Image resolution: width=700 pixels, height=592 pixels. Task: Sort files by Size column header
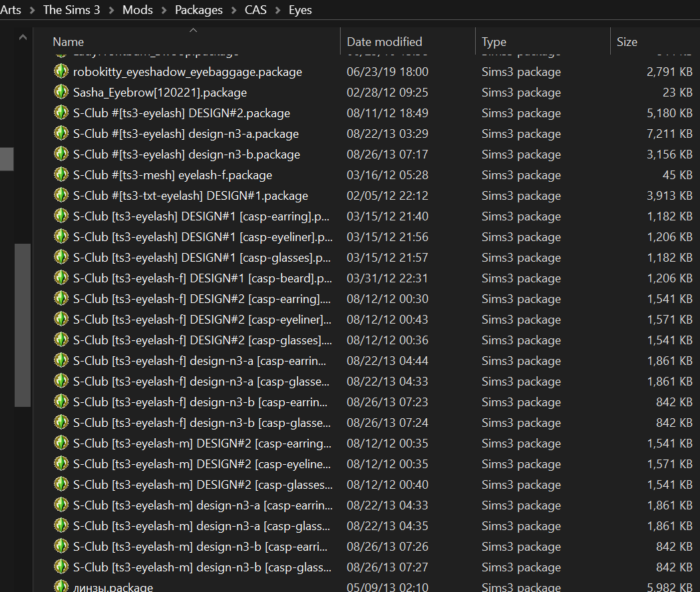pos(655,41)
